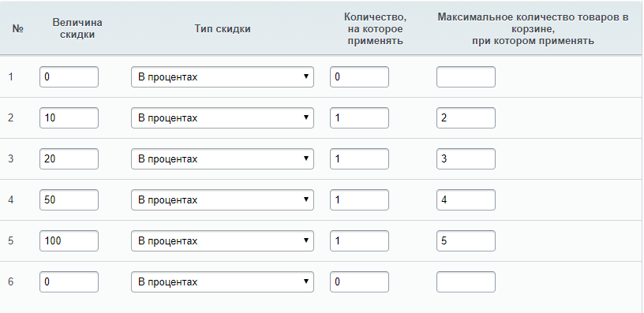Select the apply-quantity field in row 2
The width and height of the screenshot is (644, 313).
(359, 118)
